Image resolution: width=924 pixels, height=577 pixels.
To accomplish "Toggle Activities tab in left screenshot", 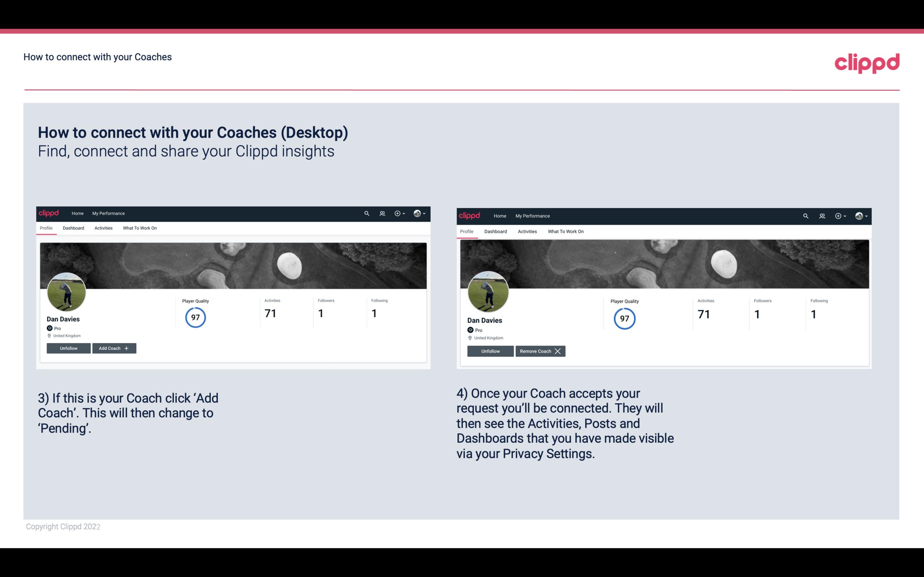I will pos(103,228).
